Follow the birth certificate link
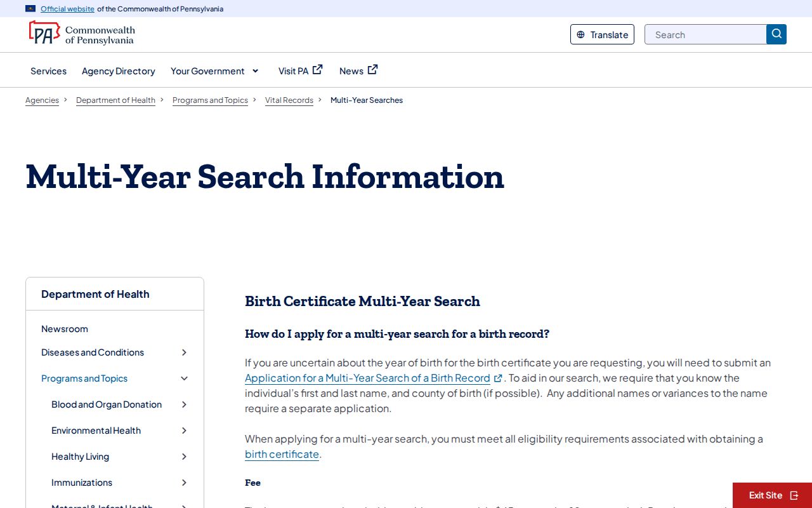812x508 pixels. coord(282,454)
